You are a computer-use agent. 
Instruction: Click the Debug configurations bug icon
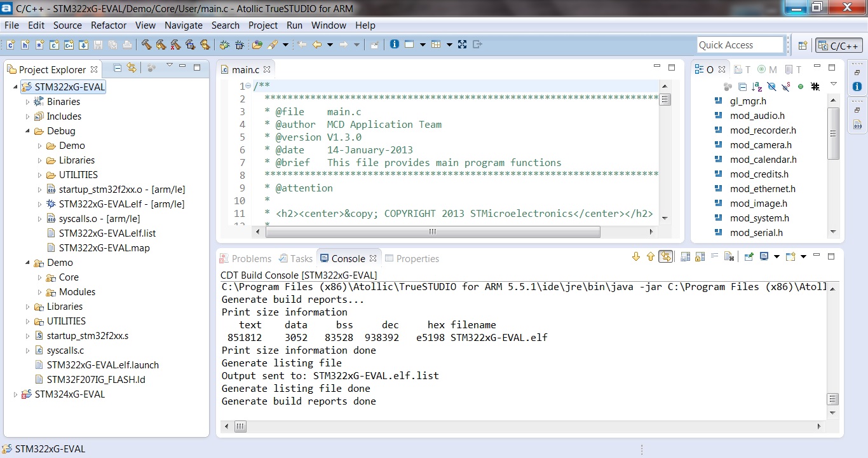pos(239,45)
